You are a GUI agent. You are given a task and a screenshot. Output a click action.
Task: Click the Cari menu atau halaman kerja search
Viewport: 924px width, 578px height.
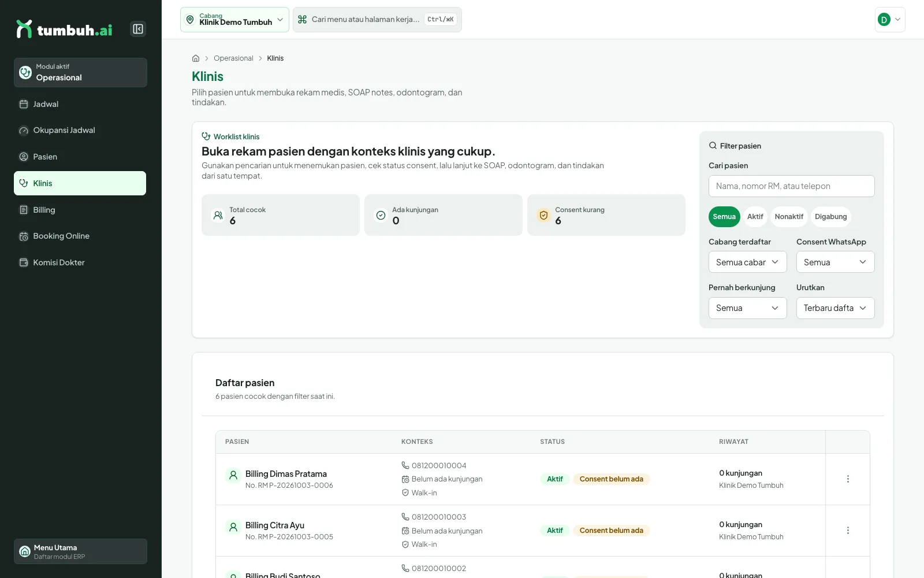click(x=377, y=20)
